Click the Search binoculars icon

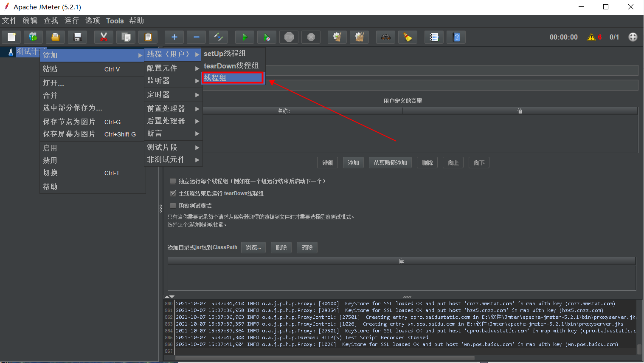pyautogui.click(x=385, y=37)
